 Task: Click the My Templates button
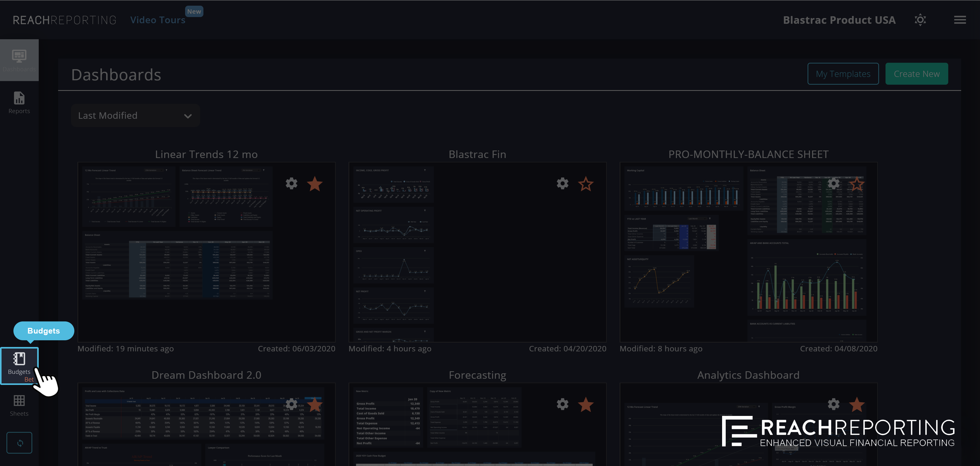pyautogui.click(x=843, y=74)
